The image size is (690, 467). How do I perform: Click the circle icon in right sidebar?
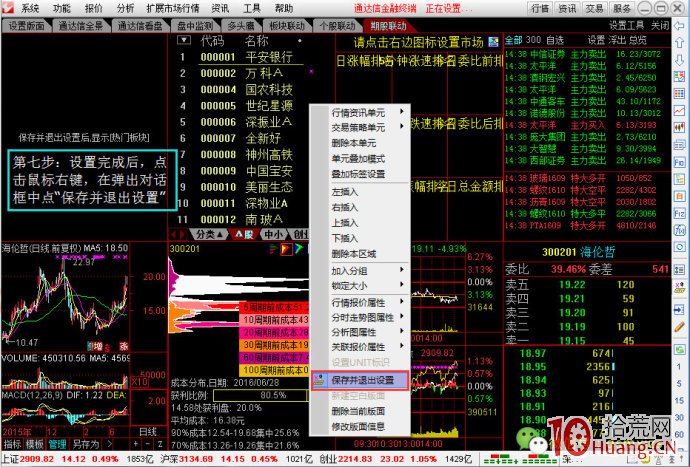[x=679, y=246]
